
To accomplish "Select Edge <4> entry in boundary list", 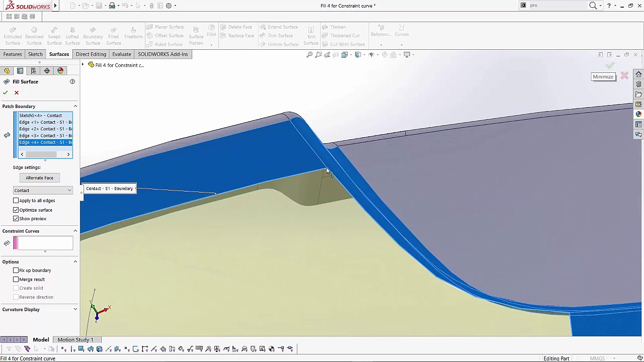I will 45,142.
